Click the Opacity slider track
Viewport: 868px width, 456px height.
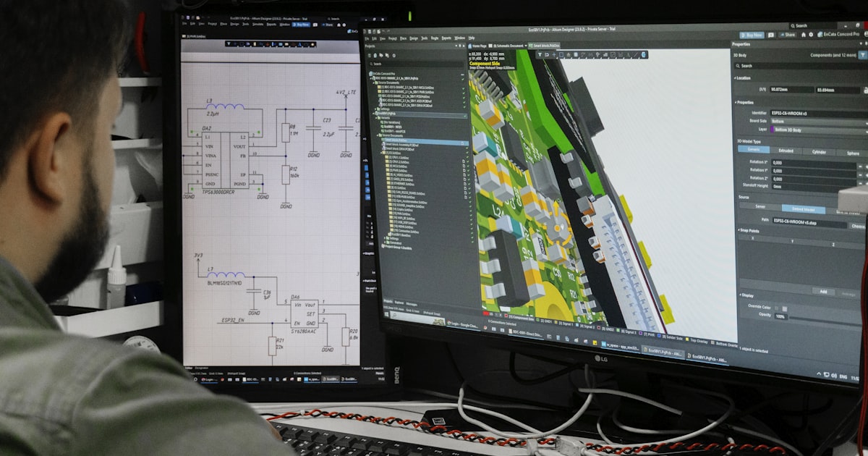pyautogui.click(x=825, y=319)
